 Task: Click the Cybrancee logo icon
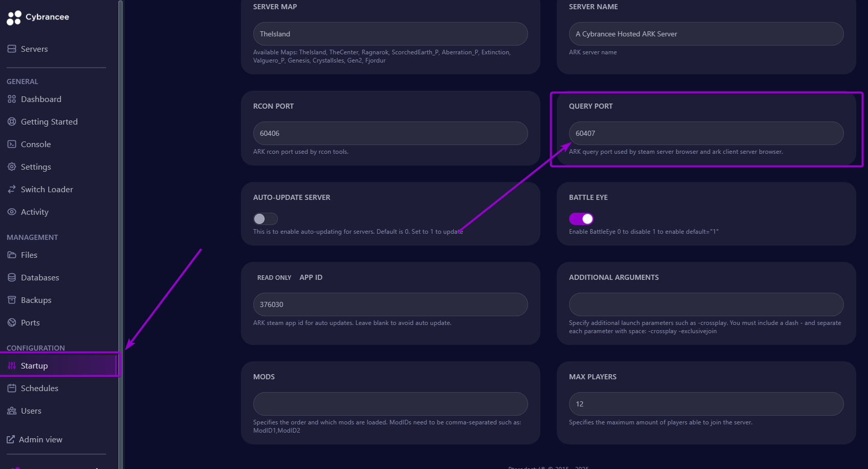tap(14, 17)
